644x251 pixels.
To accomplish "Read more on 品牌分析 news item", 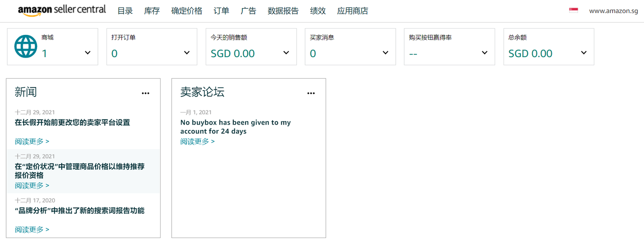I will click(32, 230).
